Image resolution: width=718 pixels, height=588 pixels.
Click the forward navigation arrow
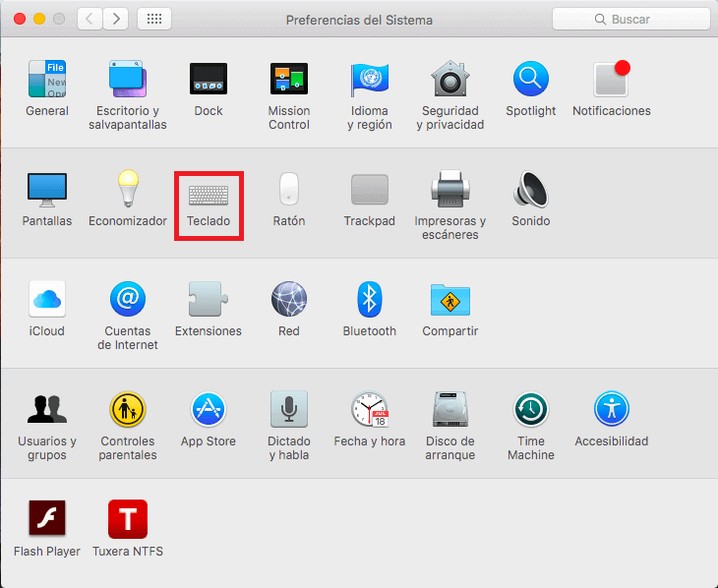pyautogui.click(x=115, y=19)
